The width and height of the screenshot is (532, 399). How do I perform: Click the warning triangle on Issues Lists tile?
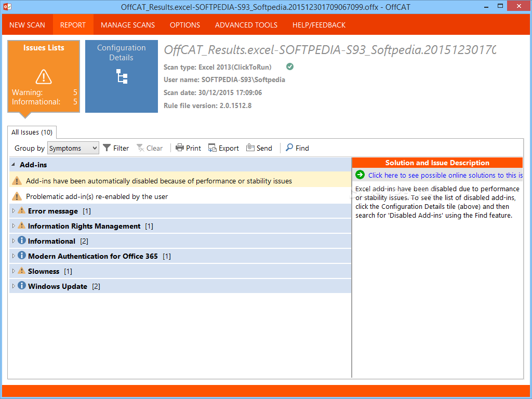[44, 76]
